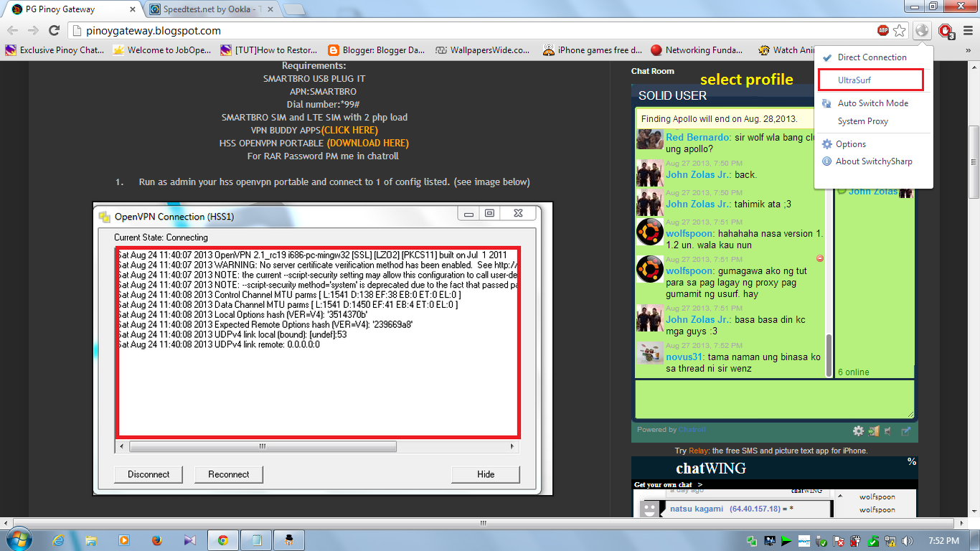Click the browser Back arrow

(x=13, y=31)
